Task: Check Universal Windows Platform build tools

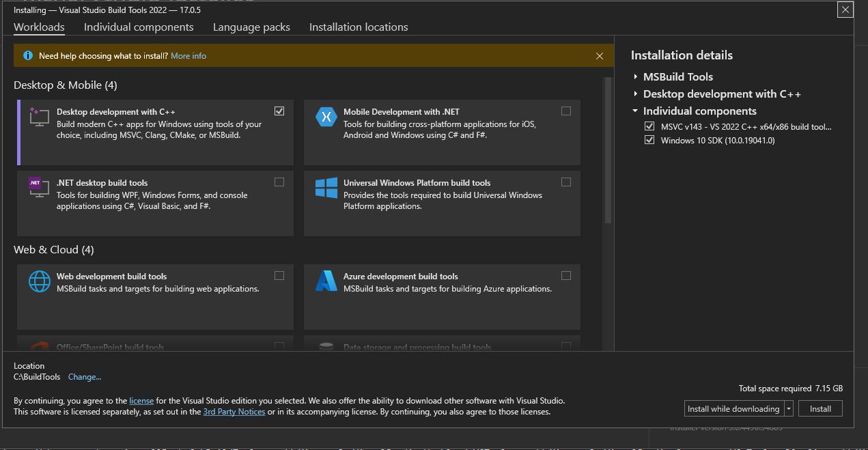Action: 566,182
